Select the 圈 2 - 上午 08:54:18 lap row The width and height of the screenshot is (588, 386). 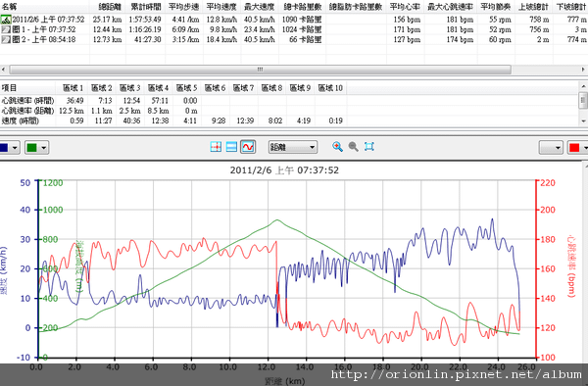click(x=294, y=39)
